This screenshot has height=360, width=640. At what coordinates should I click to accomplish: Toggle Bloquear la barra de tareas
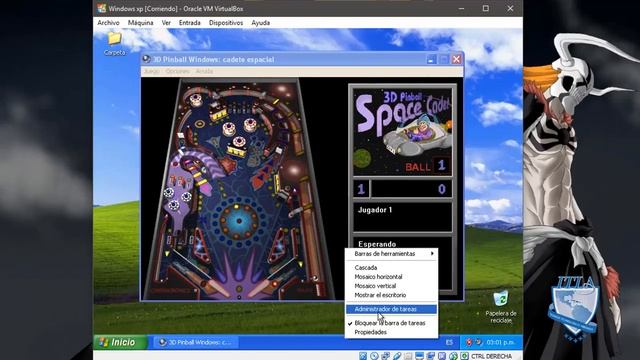point(390,323)
